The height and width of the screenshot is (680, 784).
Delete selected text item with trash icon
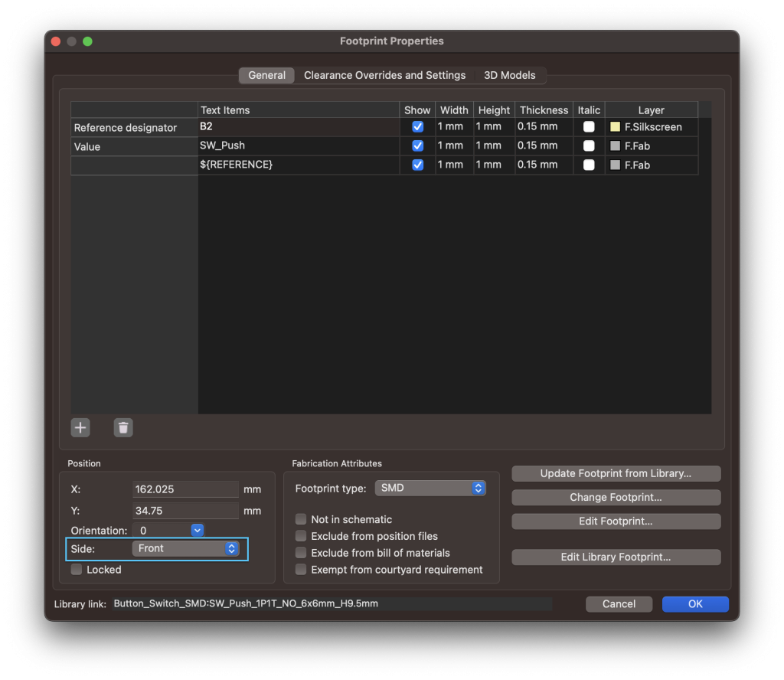pyautogui.click(x=123, y=427)
